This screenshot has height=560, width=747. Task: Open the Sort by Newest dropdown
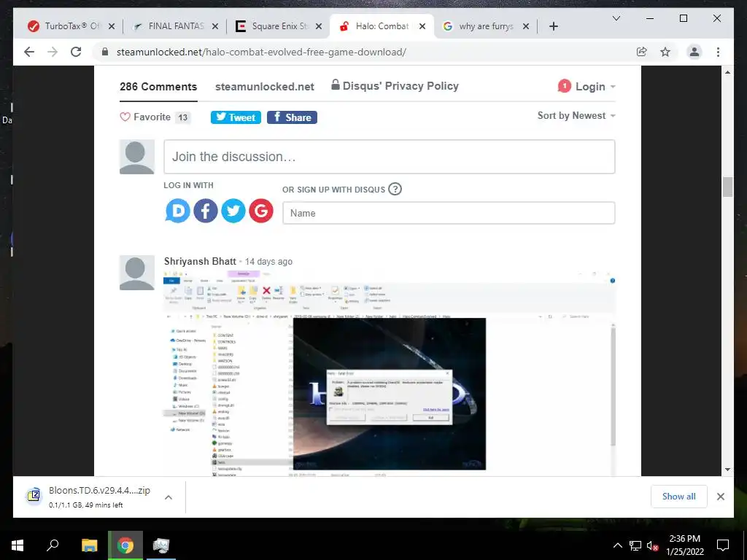(x=576, y=116)
